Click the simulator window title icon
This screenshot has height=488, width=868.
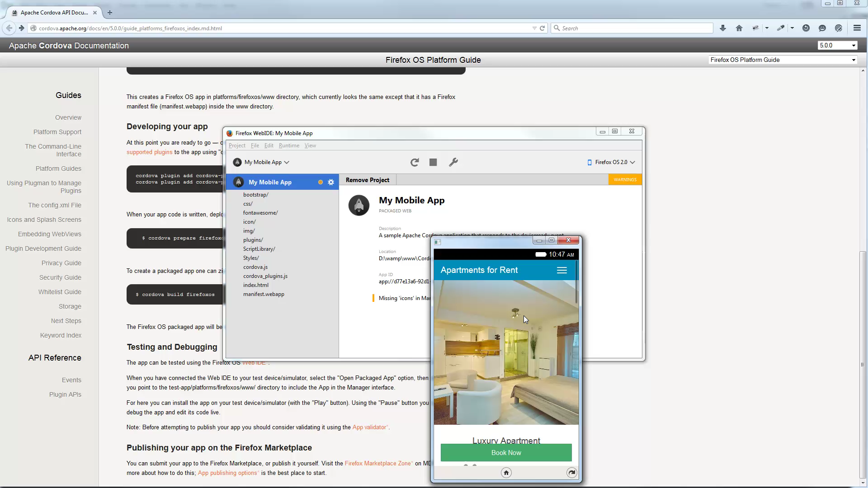click(x=437, y=242)
